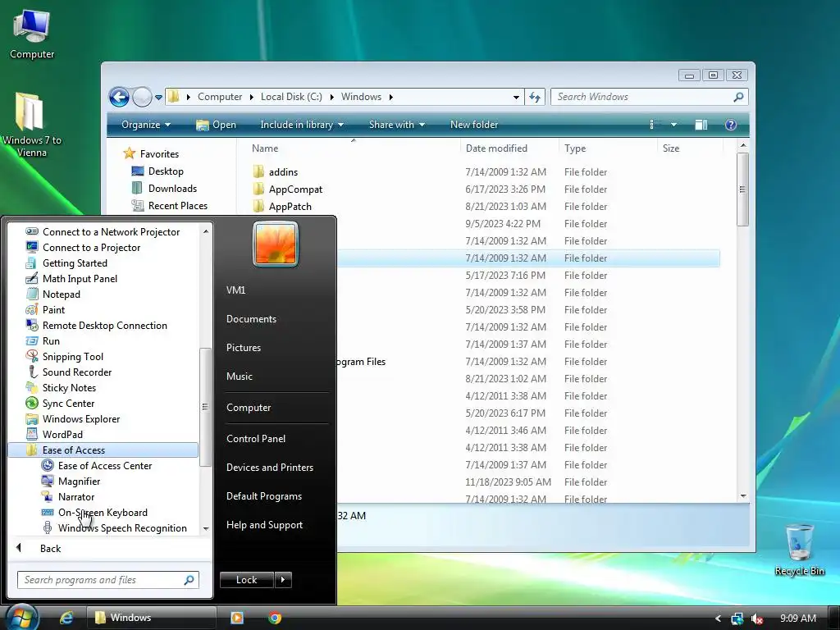Click the Chrome icon on the taskbar
840x630 pixels.
coord(275,618)
